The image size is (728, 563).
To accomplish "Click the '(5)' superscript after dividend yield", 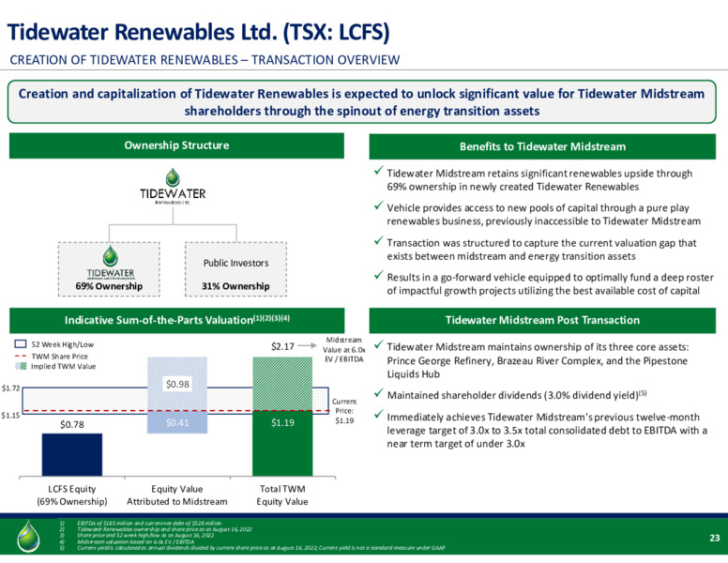I will pos(643,392).
